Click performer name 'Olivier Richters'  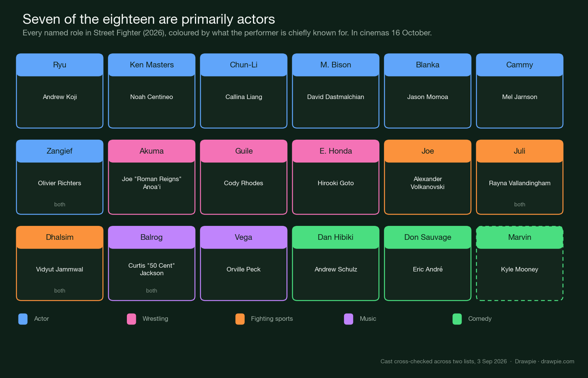[59, 183]
